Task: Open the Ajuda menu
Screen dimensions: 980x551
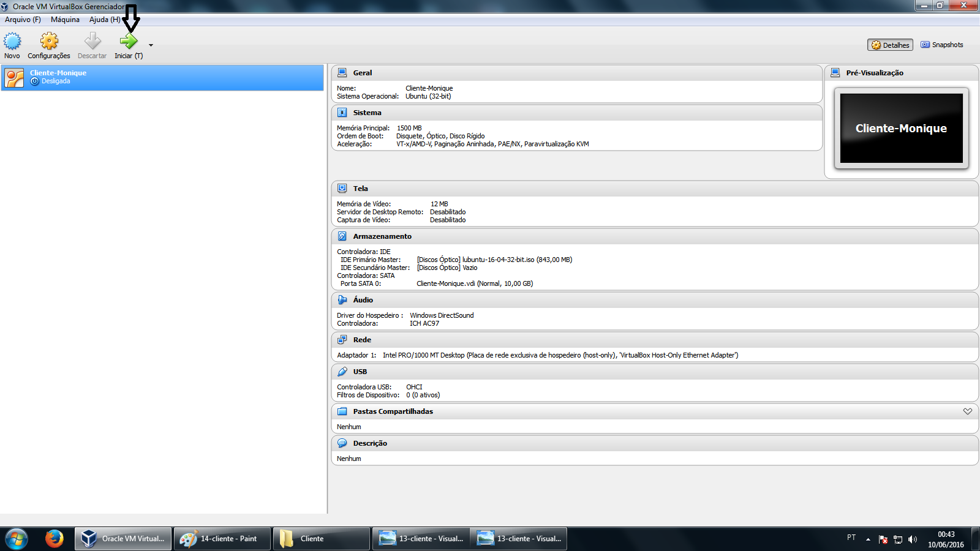Action: pos(105,20)
